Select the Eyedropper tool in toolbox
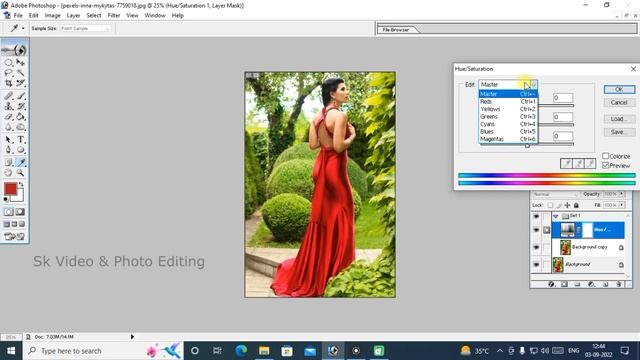The image size is (640, 360). coord(20,162)
